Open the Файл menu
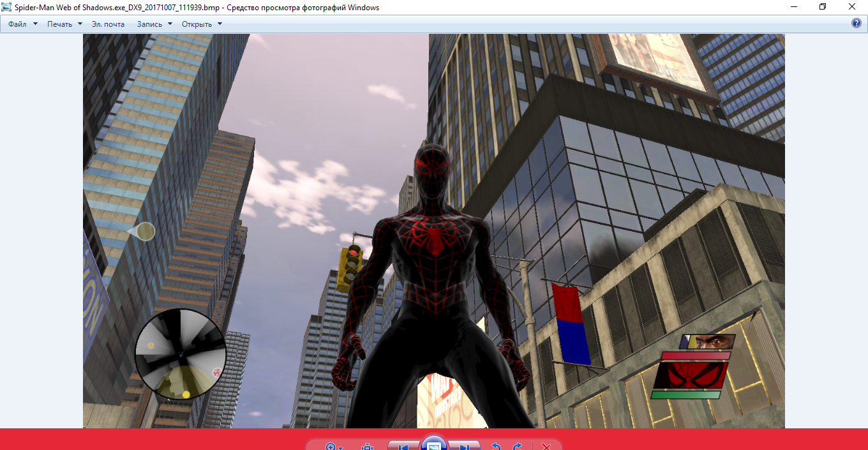868x450 pixels. tap(22, 24)
